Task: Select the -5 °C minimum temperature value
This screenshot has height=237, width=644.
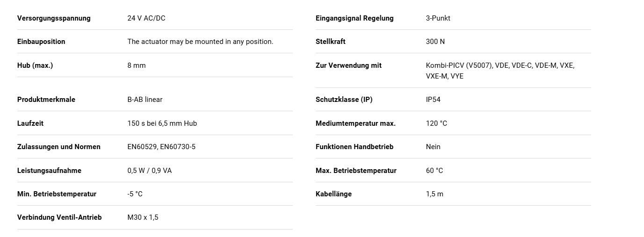Action: tap(135, 194)
